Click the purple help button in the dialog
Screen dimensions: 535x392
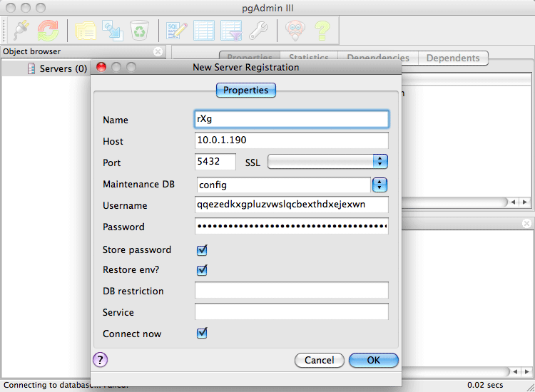(x=100, y=360)
